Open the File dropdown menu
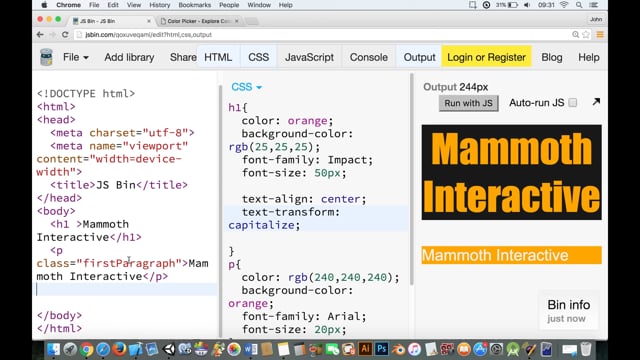 pyautogui.click(x=76, y=57)
